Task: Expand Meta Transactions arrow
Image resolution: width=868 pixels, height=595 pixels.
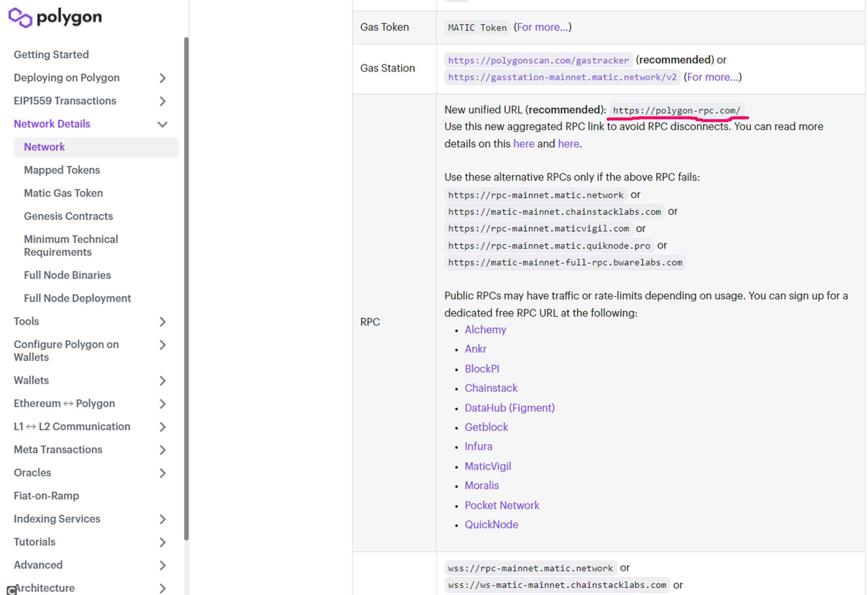Action: pos(162,450)
